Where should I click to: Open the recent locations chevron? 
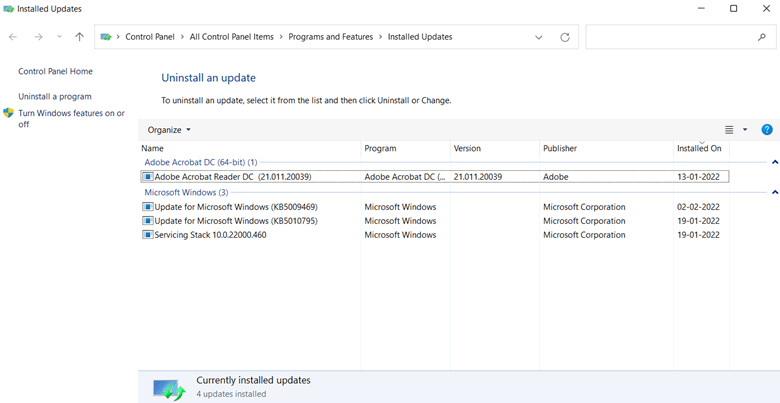(x=60, y=37)
